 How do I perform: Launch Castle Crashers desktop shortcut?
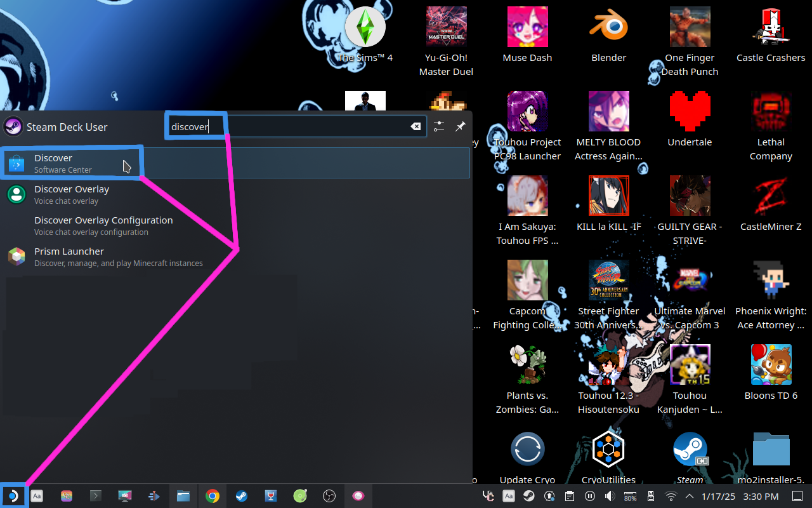pyautogui.click(x=771, y=35)
